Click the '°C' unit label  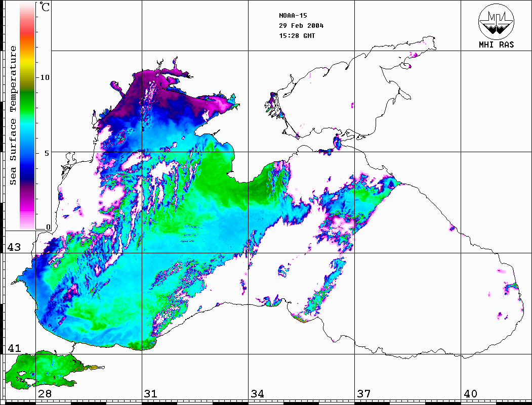(44, 7)
